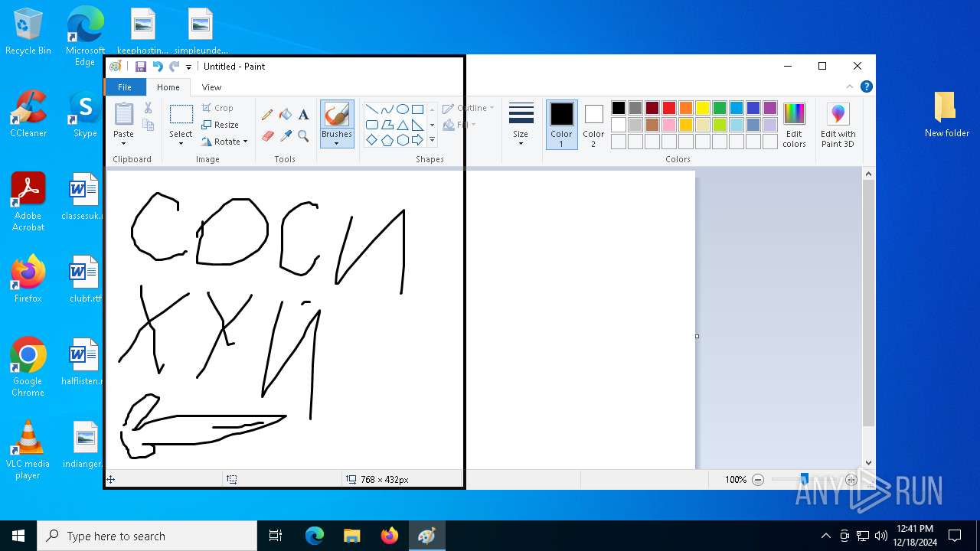Open the File menu
Image resolution: width=980 pixels, height=551 pixels.
[x=125, y=87]
